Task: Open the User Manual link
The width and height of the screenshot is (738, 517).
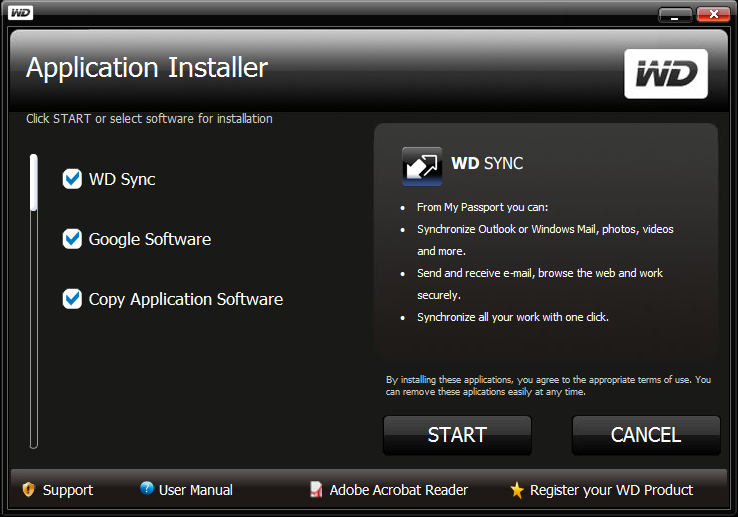Action: pos(196,490)
